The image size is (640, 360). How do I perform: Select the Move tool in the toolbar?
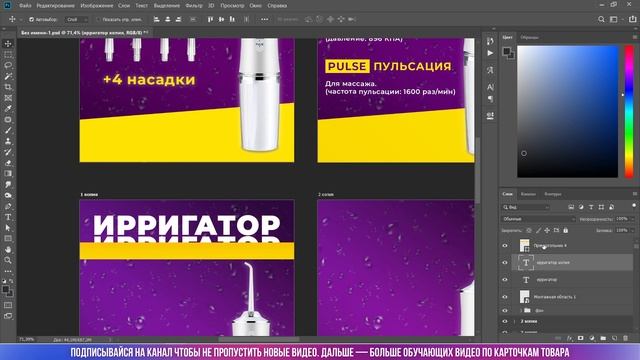coord(8,44)
